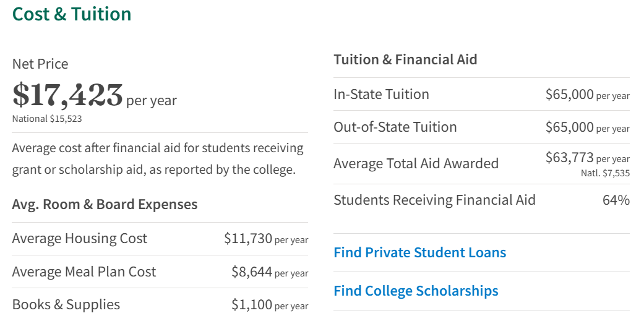Click the $17,423 net price figure
Viewport: 644px width, 321px height.
(68, 95)
